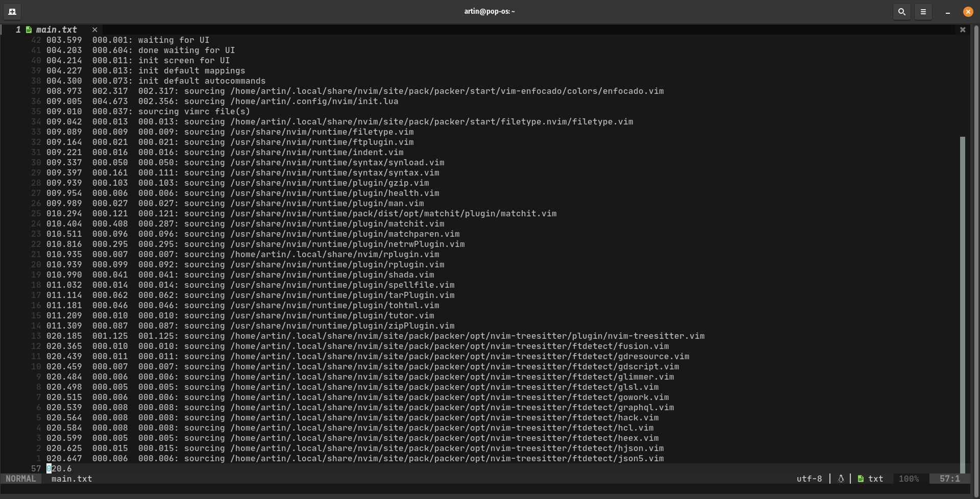Click 'init screen for UI' line
This screenshot has width=980, height=499.
pos(138,60)
